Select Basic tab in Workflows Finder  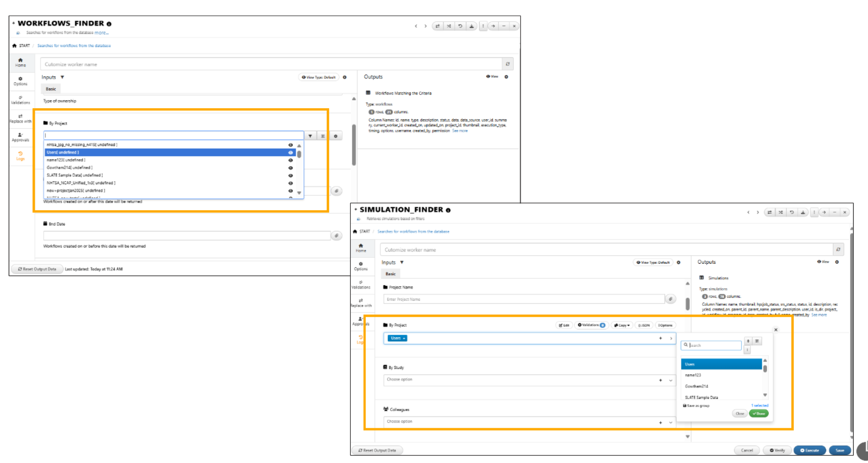tap(51, 89)
